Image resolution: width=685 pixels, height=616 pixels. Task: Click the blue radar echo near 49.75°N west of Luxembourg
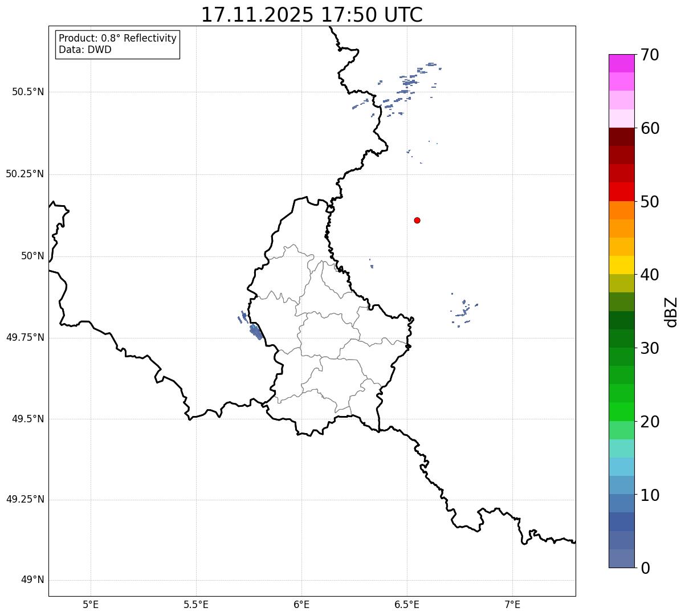click(256, 331)
